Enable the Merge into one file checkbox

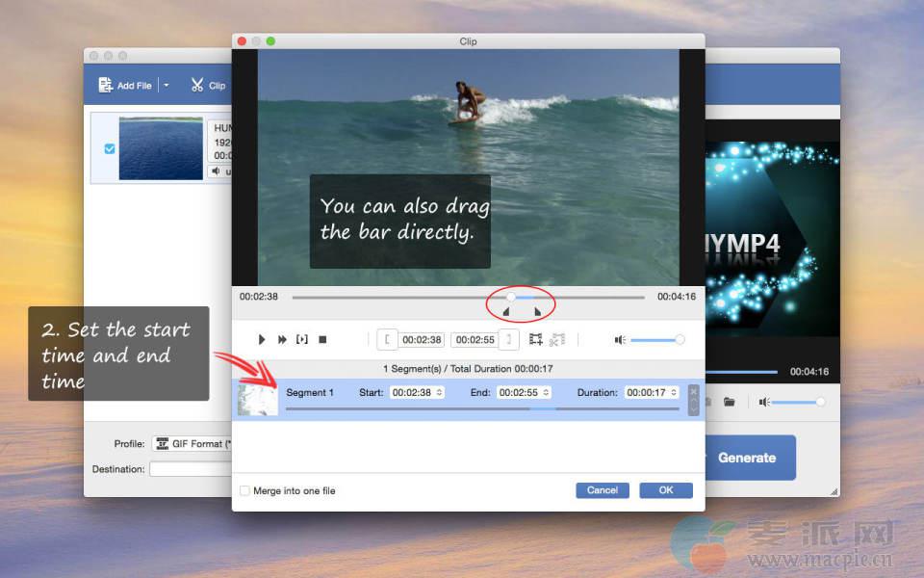(x=245, y=491)
